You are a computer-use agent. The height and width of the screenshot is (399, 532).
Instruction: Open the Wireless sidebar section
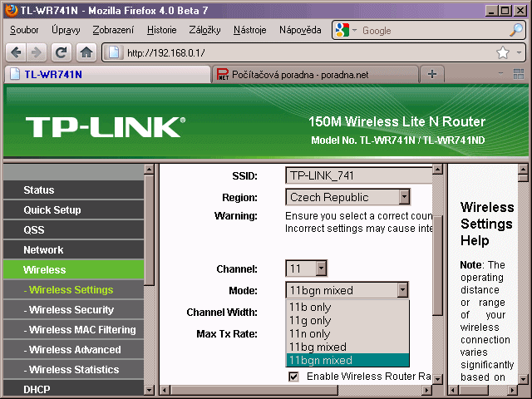click(x=74, y=270)
